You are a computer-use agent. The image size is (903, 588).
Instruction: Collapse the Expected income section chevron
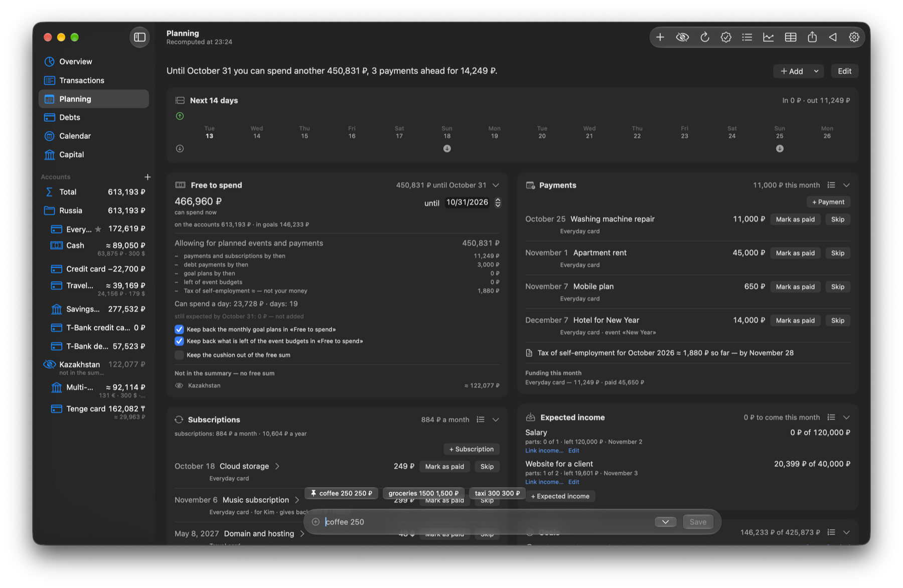pos(846,417)
